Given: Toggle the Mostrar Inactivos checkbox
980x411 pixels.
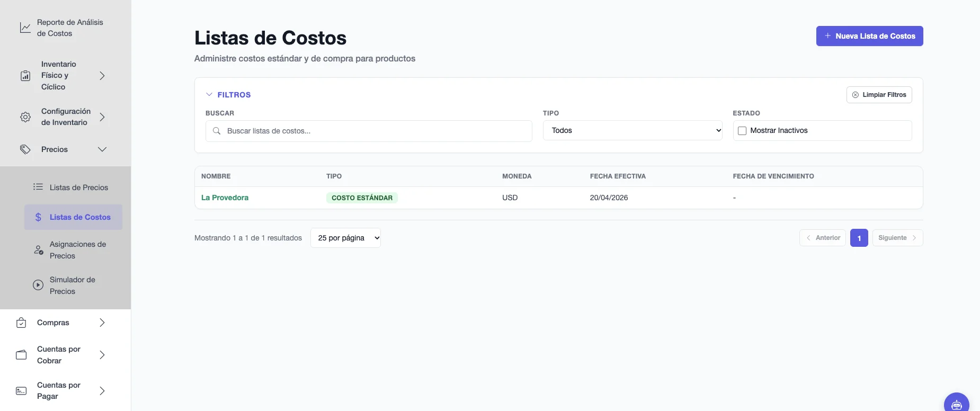Looking at the screenshot, I should (x=742, y=131).
